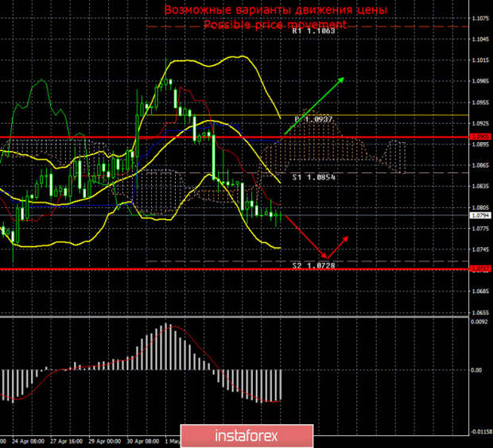Screen dimensions: 493x448
Task: Select the 1.0865 price axis label
Action: [x=480, y=164]
